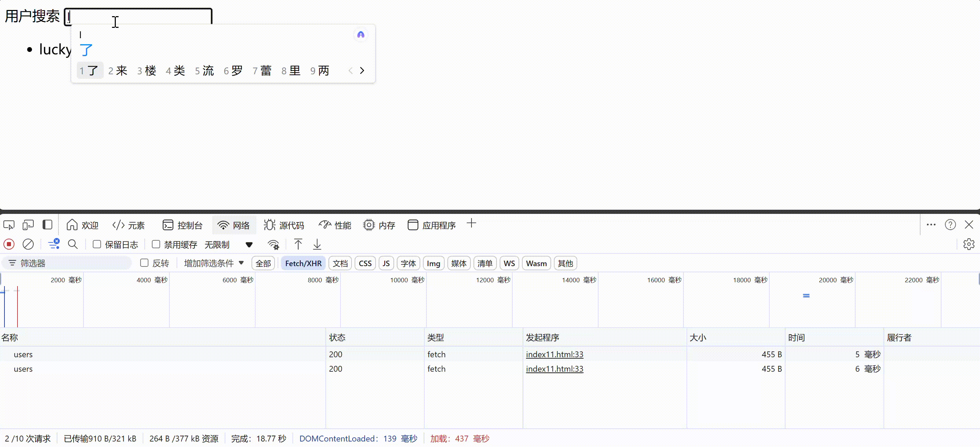Open the network search magnifier
The image size is (980, 447).
(x=73, y=244)
